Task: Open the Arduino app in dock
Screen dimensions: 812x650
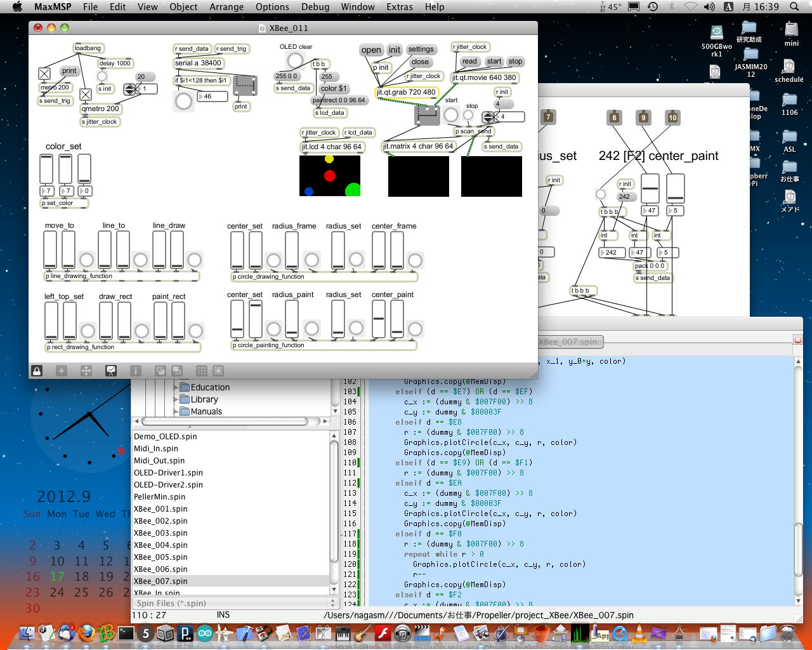Action: [x=205, y=633]
